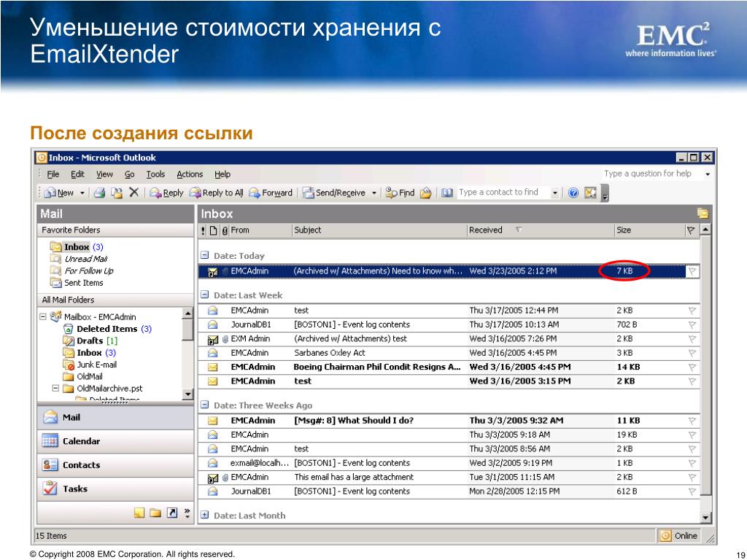Click the Junk E-mail folder icon
Screen dimensions: 747x560
click(69, 365)
